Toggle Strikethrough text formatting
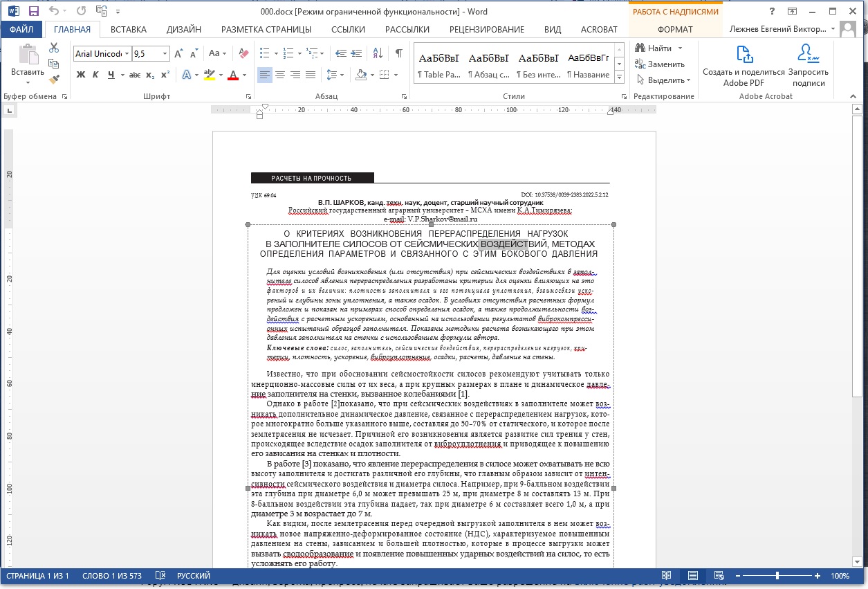868x589 pixels. pyautogui.click(x=135, y=75)
